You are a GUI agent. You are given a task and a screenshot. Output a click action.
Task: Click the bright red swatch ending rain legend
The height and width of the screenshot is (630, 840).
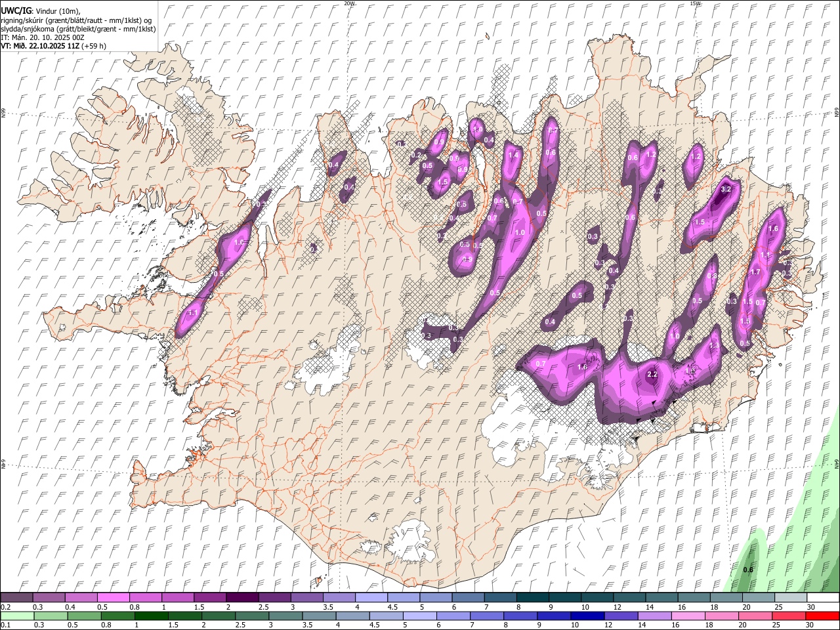(822, 616)
